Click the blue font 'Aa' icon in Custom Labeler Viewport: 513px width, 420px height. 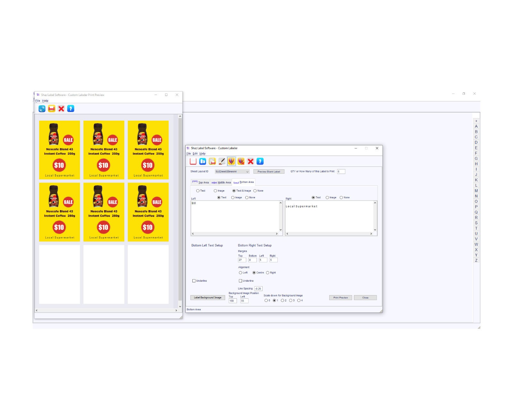click(x=203, y=161)
